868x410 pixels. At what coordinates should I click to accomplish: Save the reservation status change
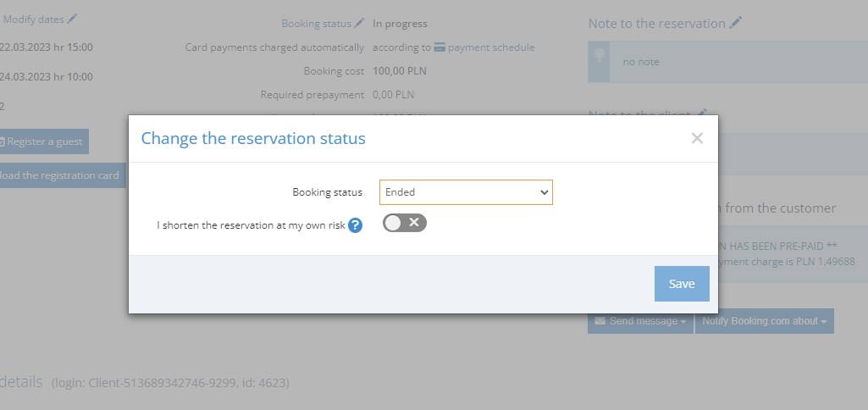[x=682, y=284]
